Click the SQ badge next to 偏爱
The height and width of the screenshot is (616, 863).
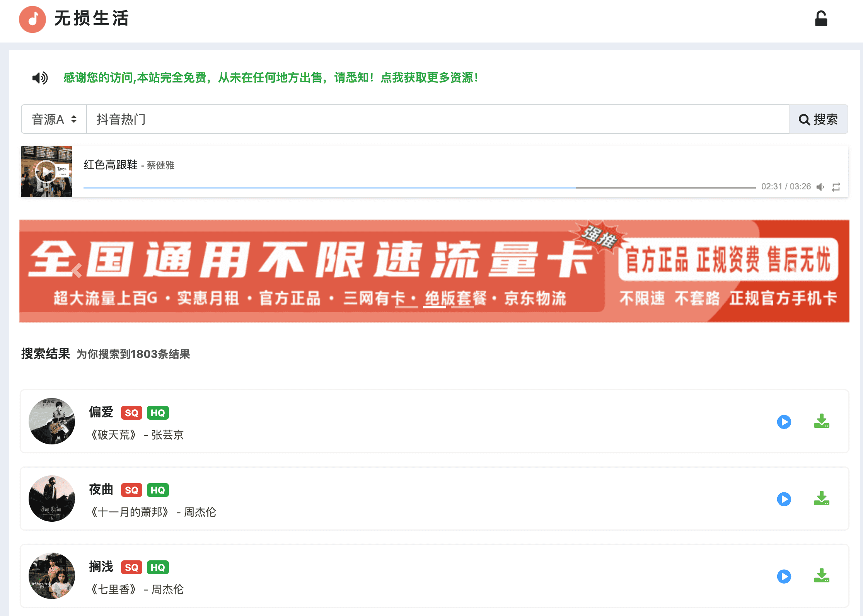coord(131,413)
